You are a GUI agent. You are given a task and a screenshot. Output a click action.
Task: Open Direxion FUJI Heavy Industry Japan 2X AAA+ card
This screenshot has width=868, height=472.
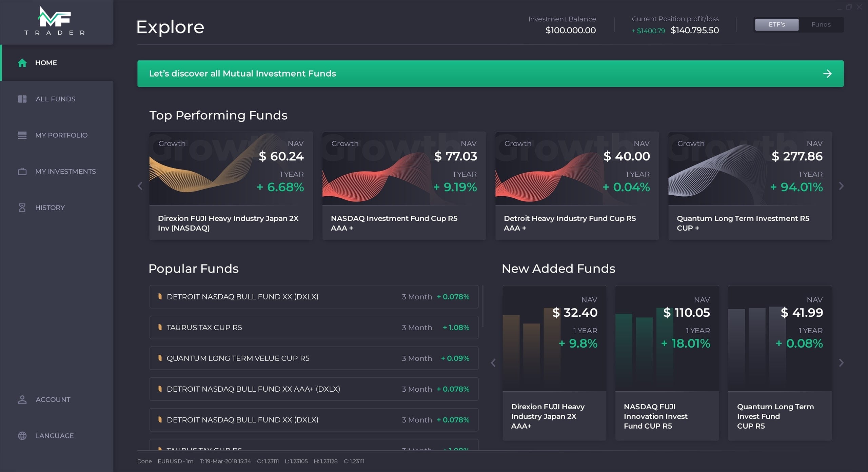point(554,363)
